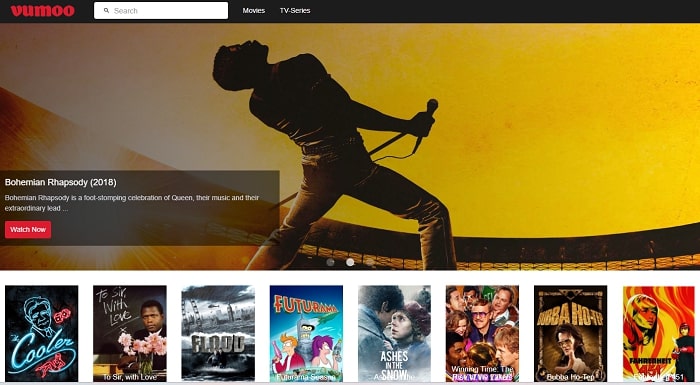Select the active middle carousel dot
Viewport: 700px width, 385px height.
click(x=350, y=262)
